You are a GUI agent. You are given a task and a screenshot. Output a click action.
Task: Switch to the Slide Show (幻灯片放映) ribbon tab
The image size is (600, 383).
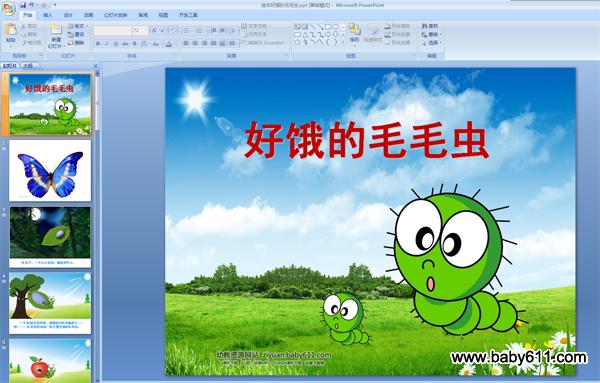tap(116, 15)
